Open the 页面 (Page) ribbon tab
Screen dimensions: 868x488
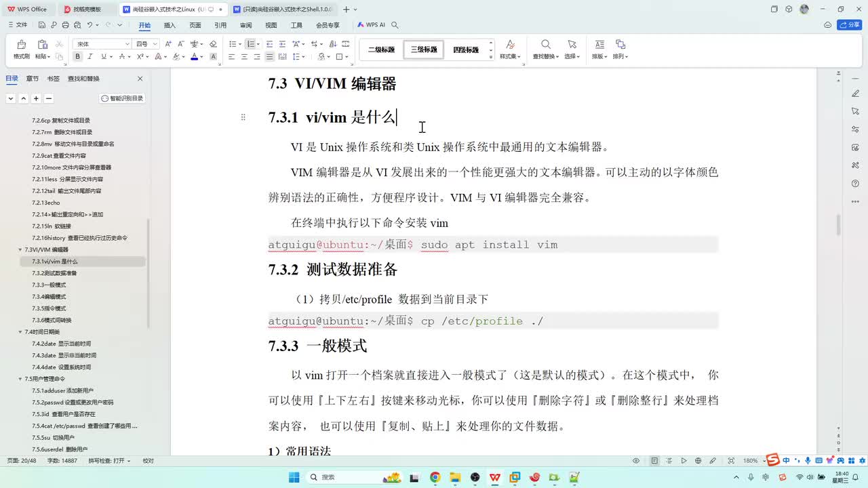point(195,25)
